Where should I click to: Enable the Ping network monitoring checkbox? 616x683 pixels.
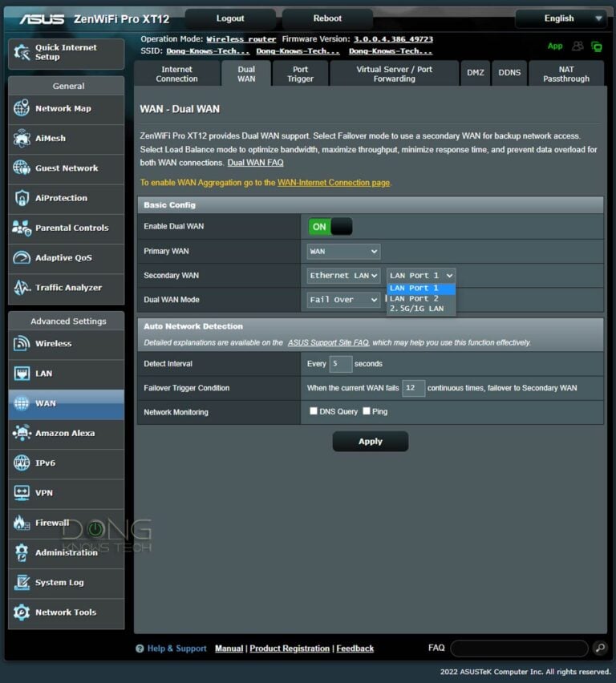[367, 411]
